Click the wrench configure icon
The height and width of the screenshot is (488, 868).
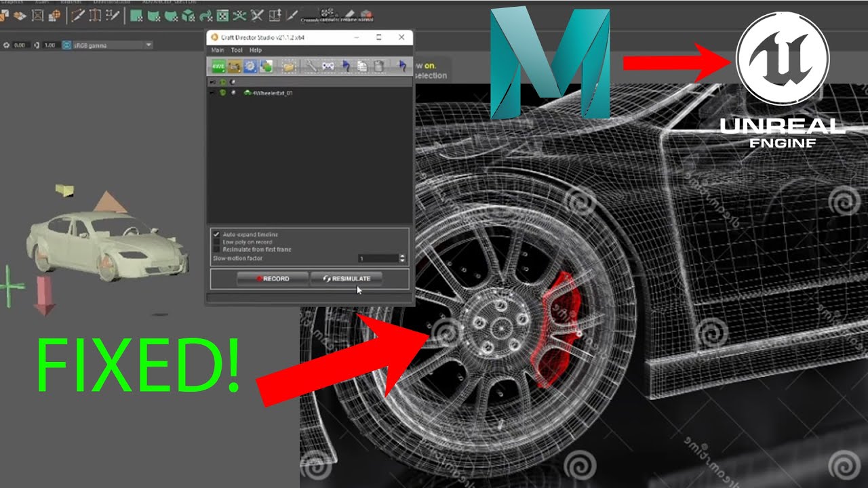[311, 66]
